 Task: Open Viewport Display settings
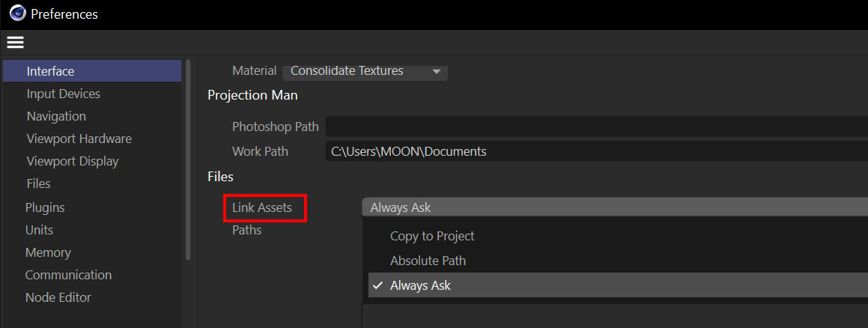click(x=73, y=161)
